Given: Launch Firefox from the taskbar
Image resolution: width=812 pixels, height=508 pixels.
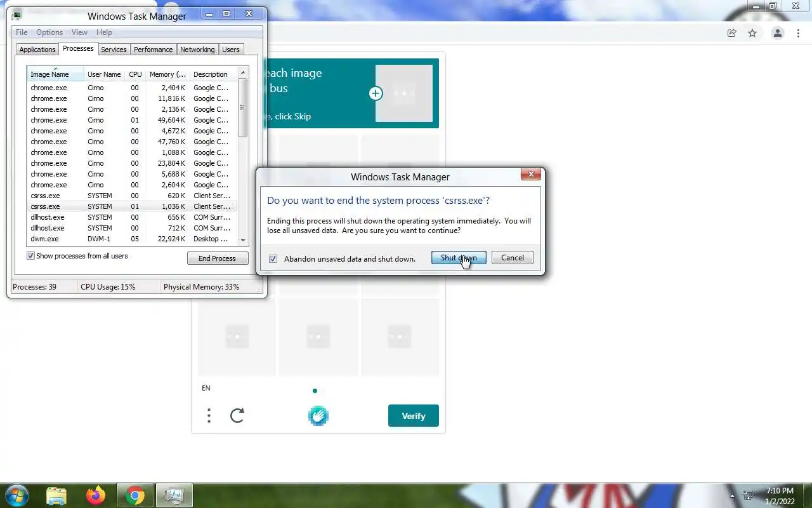Looking at the screenshot, I should (x=96, y=495).
